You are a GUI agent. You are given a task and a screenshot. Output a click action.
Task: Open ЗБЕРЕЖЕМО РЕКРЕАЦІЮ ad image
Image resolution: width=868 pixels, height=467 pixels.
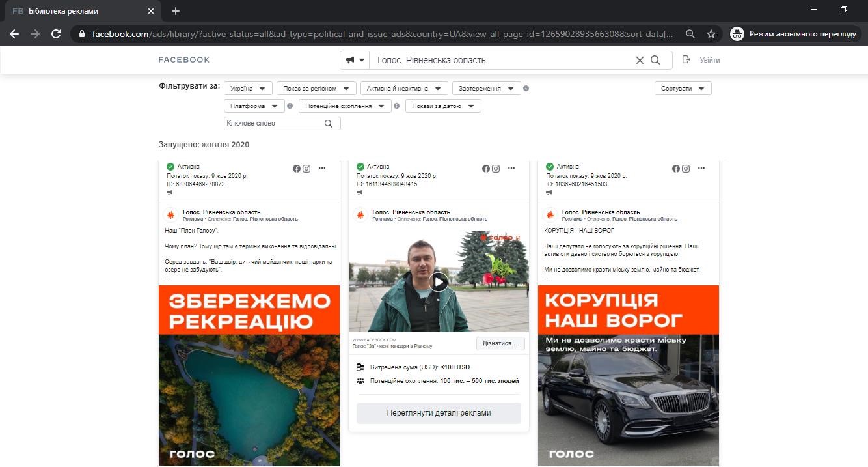(x=249, y=376)
